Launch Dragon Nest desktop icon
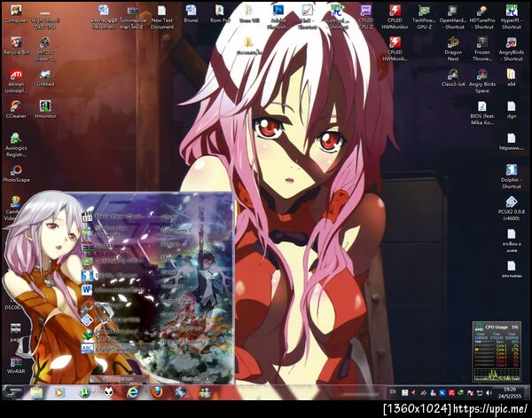The width and height of the screenshot is (532, 418). click(453, 49)
